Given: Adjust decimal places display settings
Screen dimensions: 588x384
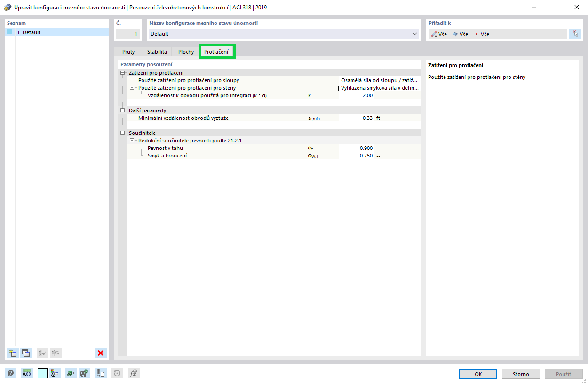Looking at the screenshot, I should pos(26,373).
